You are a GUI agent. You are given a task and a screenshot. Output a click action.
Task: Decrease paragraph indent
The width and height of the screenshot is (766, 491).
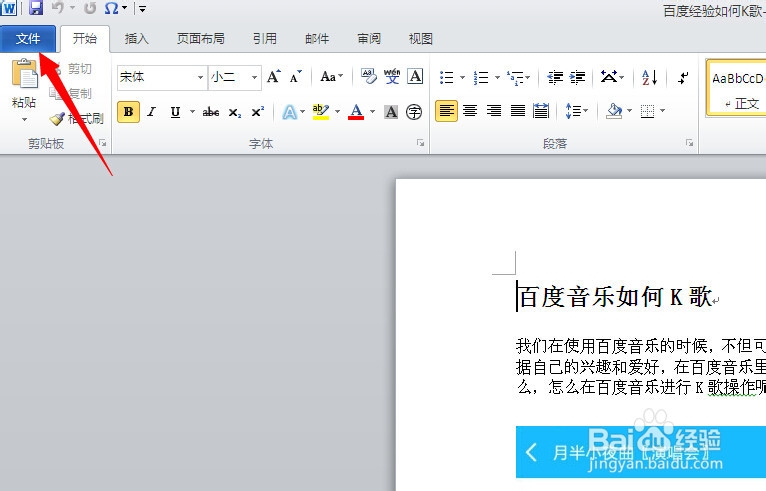point(555,77)
